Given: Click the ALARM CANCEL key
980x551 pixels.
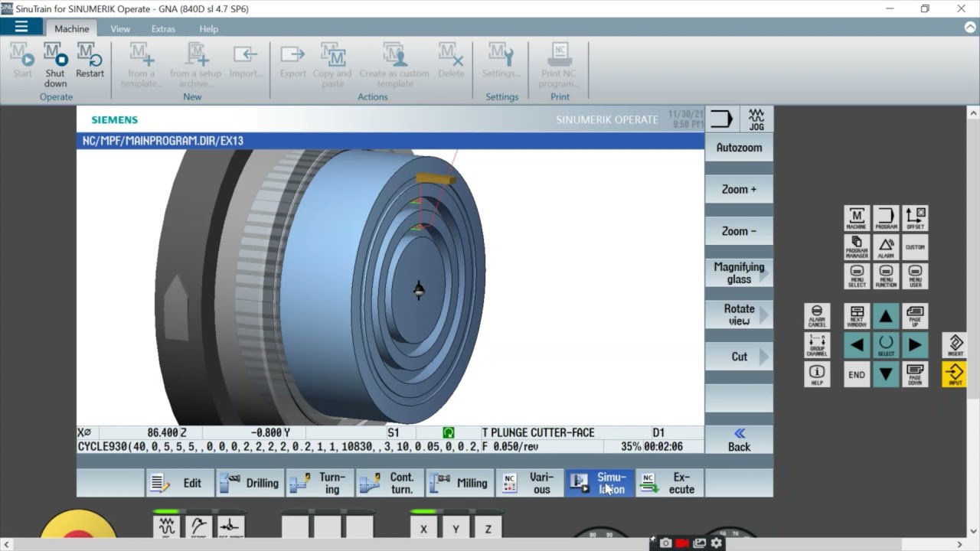Looking at the screenshot, I should 817,316.
